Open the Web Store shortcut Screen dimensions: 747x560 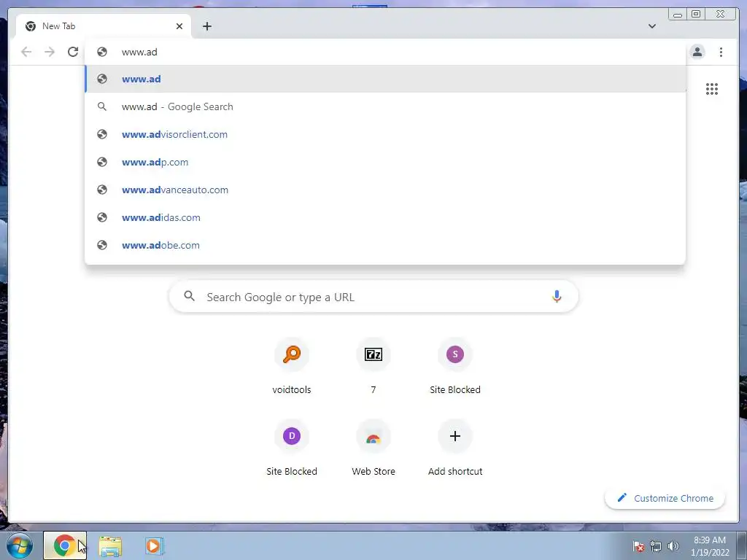click(x=373, y=448)
